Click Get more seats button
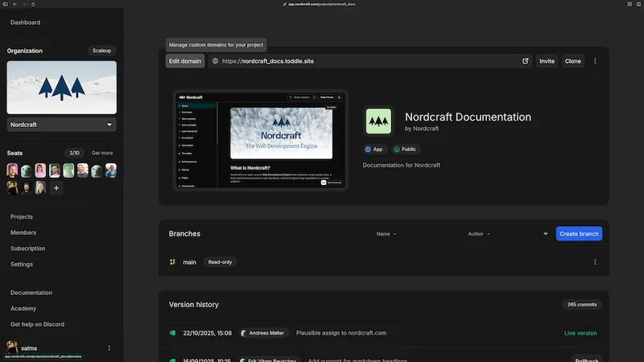The image size is (644, 362). pos(102,153)
